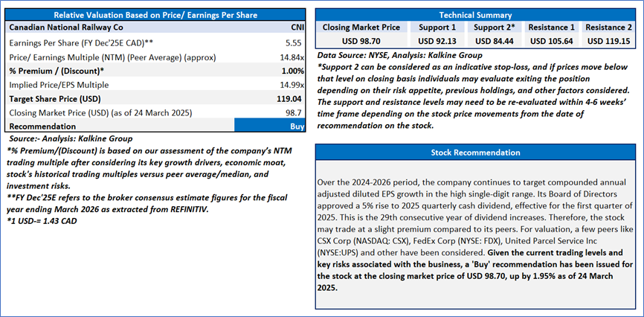Click the 'USD 92.13' support value
This screenshot has height=317, width=644.
click(x=437, y=42)
